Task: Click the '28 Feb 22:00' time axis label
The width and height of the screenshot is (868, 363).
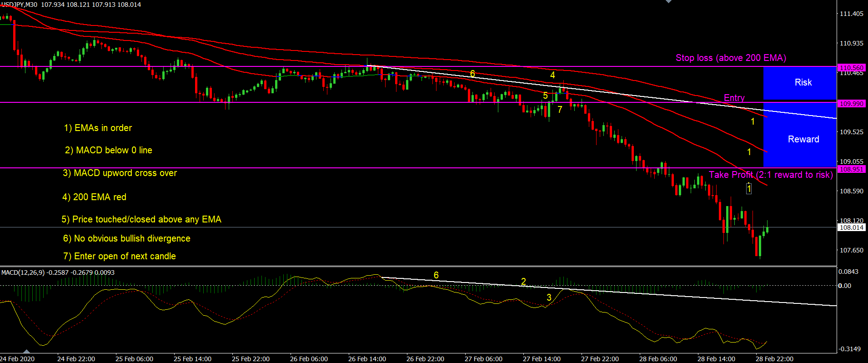Action: click(x=774, y=359)
